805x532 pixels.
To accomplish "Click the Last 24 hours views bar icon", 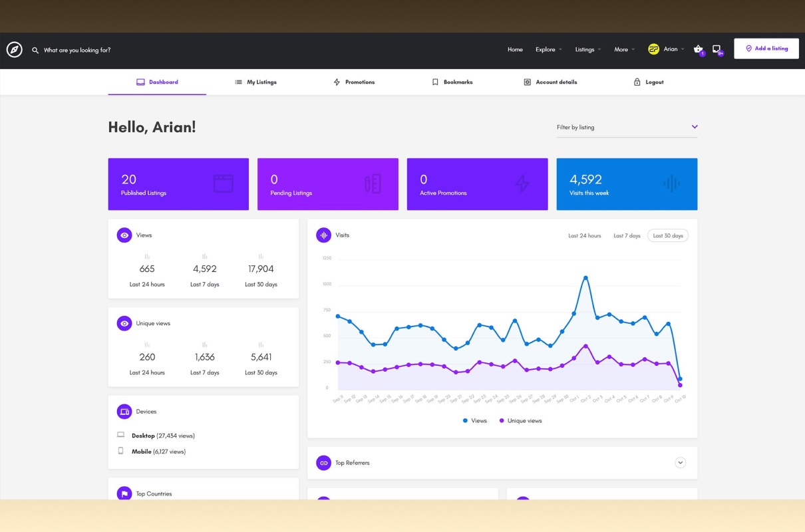I will point(147,256).
